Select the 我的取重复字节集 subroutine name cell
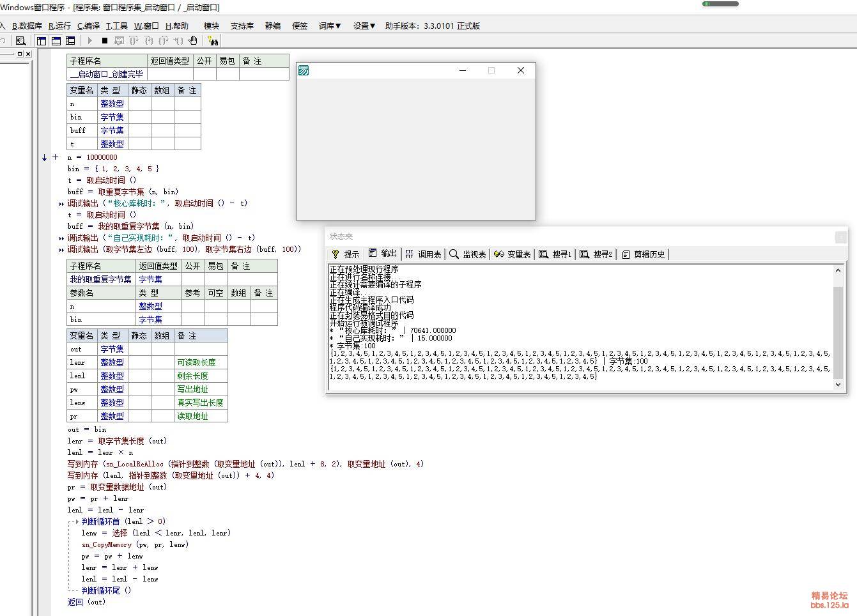 tap(101, 279)
